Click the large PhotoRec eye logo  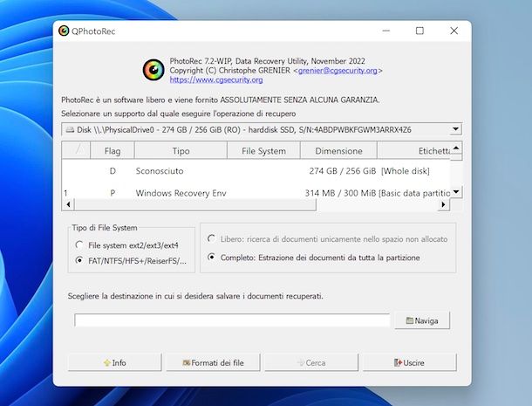153,70
